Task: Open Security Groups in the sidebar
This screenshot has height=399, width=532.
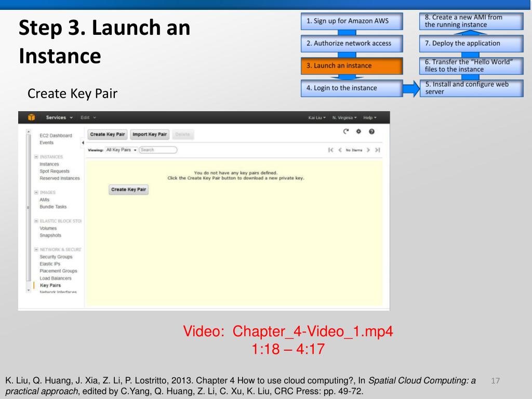Action: [56, 257]
